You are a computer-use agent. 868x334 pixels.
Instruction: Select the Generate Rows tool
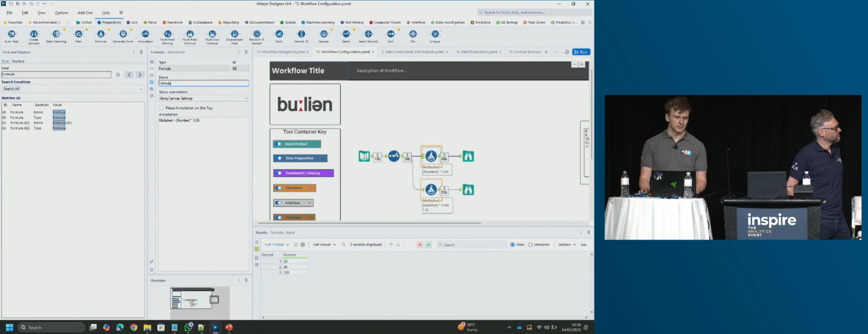123,36
